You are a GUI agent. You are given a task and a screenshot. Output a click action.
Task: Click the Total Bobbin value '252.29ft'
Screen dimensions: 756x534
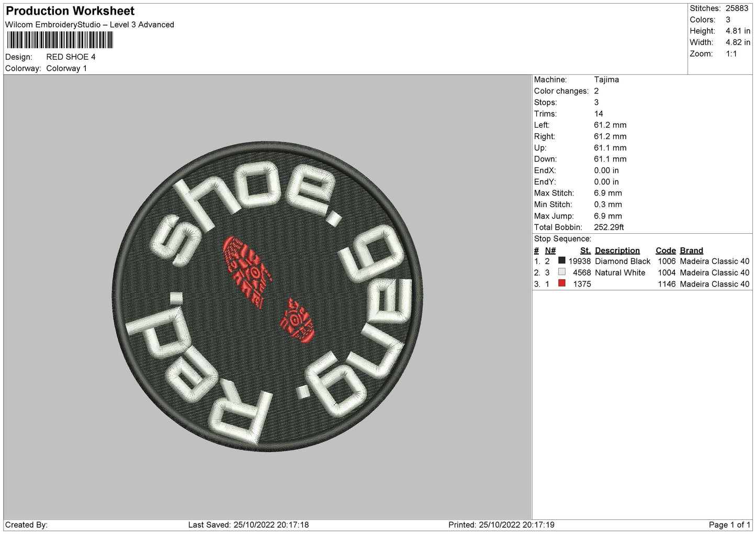point(609,228)
